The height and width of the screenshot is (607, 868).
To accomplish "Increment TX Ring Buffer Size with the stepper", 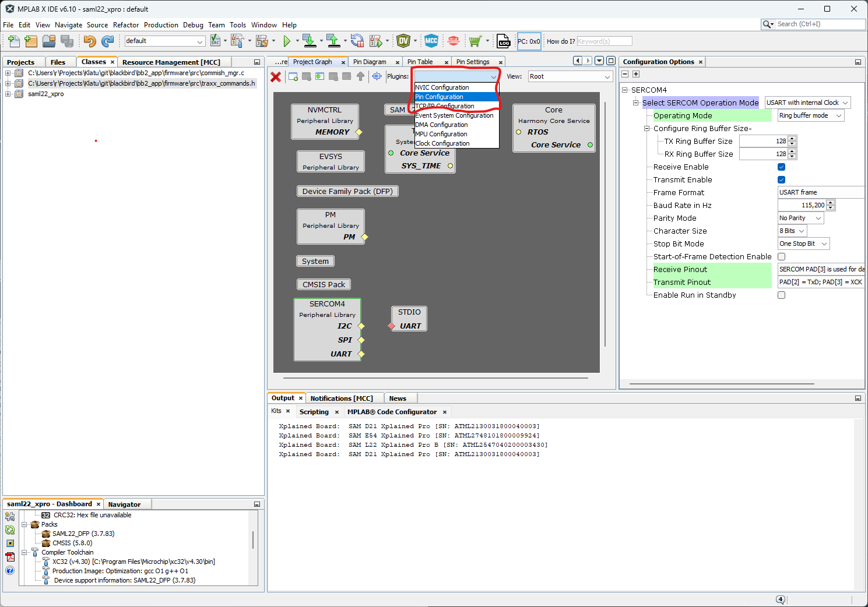I will [x=792, y=138].
